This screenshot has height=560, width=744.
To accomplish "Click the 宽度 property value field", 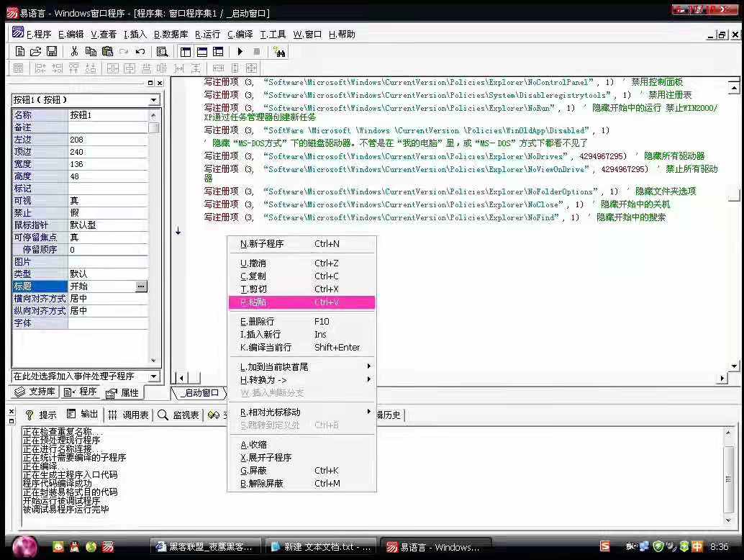I will point(108,164).
